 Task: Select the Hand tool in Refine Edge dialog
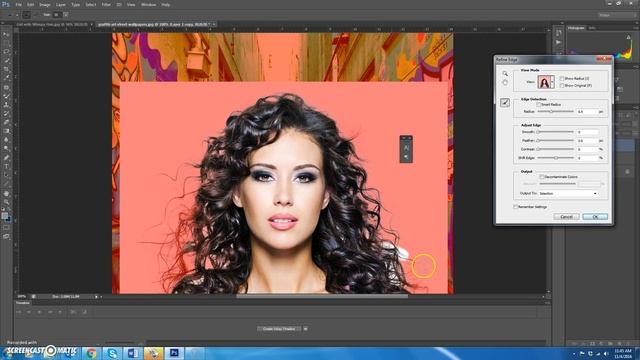tap(505, 82)
